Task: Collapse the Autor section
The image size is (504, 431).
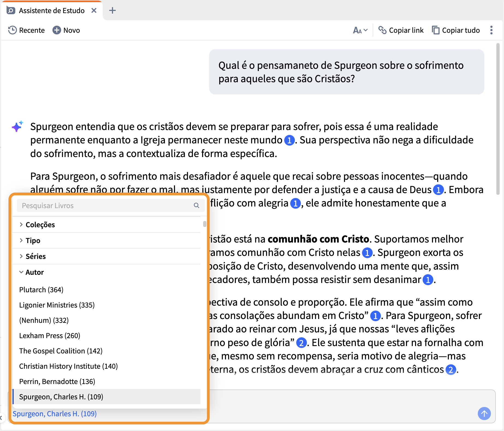Action: 106,272
